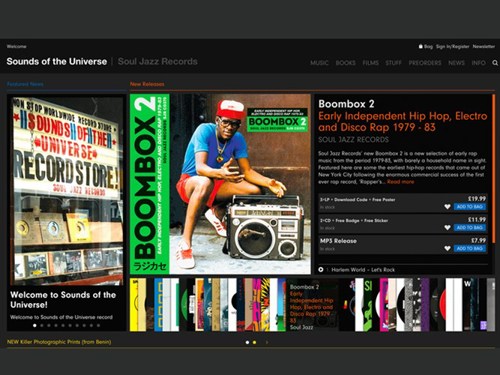Image resolution: width=500 pixels, height=375 pixels.
Task: Click the Welcome text at top left
Action: (16, 47)
